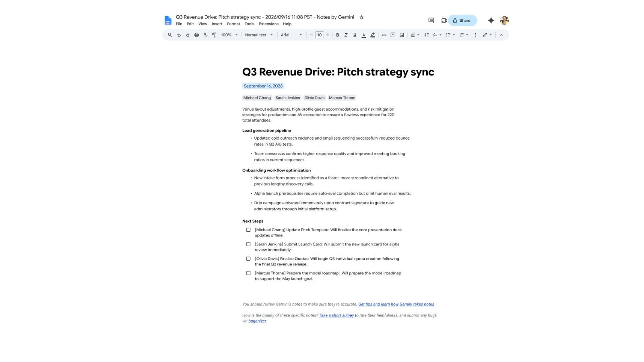Add a comment via toolbar icon
644x362 pixels.
click(393, 35)
